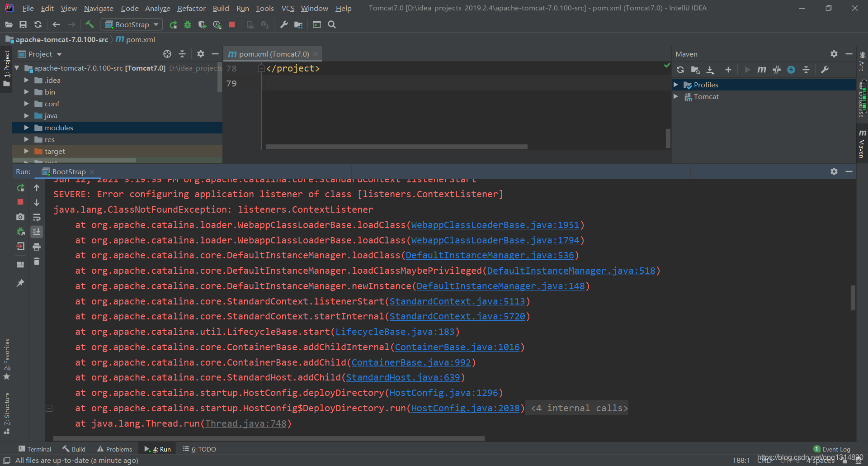Rerun BootStrap from the main toolbar
The width and height of the screenshot is (868, 466).
tap(173, 24)
